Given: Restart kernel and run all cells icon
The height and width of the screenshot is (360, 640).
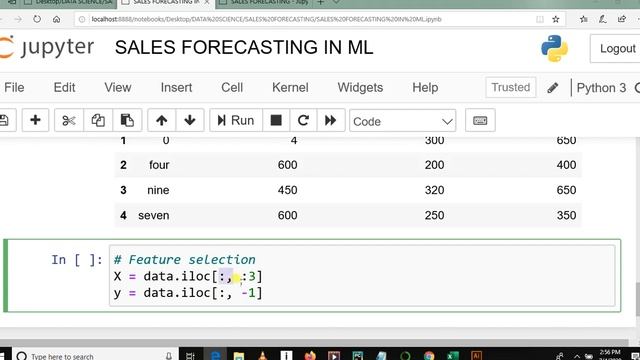Looking at the screenshot, I should [330, 120].
